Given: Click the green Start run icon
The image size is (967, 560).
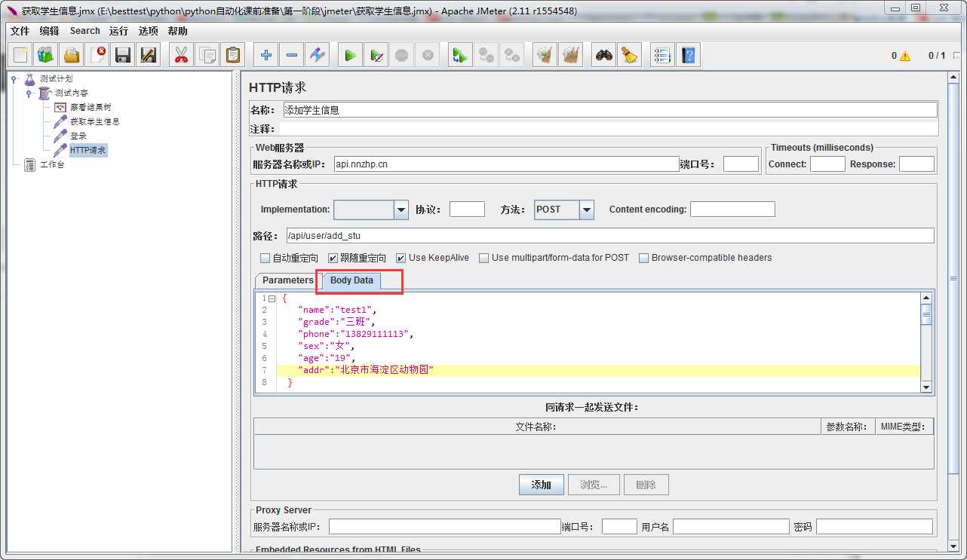Looking at the screenshot, I should pos(350,55).
